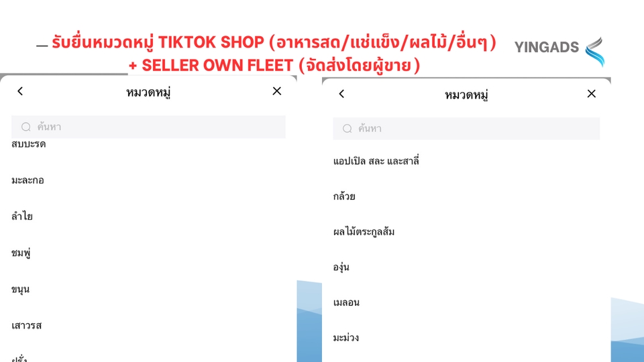Go back in the right category panel
Viewport: 644px width, 362px height.
(x=341, y=94)
